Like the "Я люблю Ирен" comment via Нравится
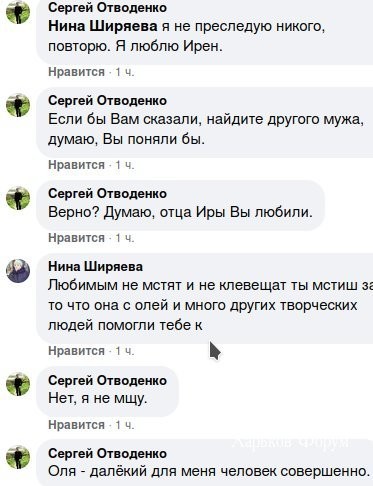This screenshot has width=373, height=486. tap(77, 72)
